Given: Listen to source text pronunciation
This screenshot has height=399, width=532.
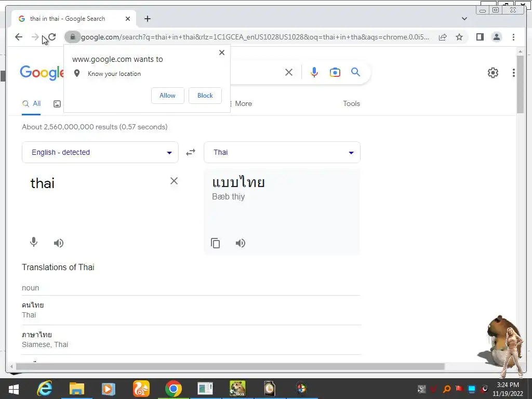Looking at the screenshot, I should (59, 243).
